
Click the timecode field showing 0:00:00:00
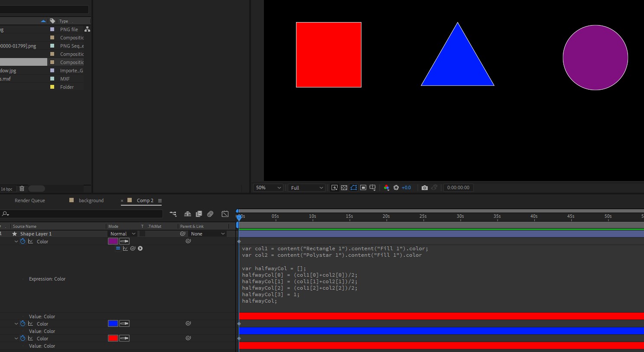pyautogui.click(x=458, y=187)
